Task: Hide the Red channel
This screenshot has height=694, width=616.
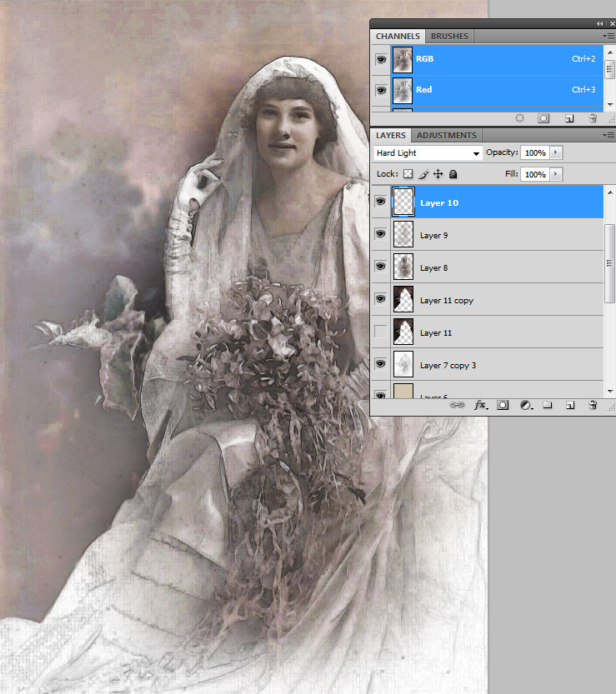Action: [381, 90]
